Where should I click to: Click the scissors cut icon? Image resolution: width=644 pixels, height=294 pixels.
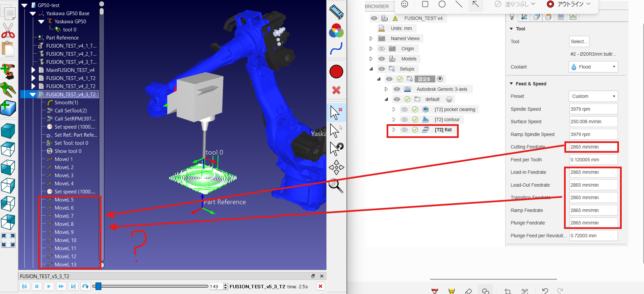(8, 31)
